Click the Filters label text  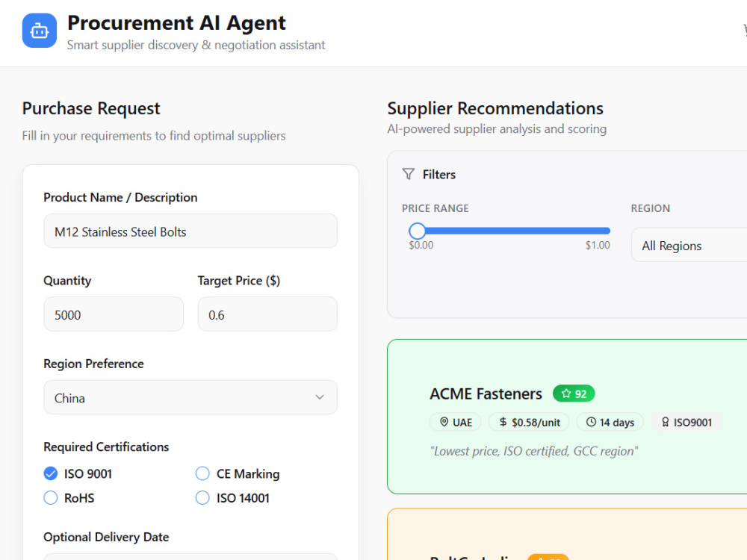coord(439,175)
